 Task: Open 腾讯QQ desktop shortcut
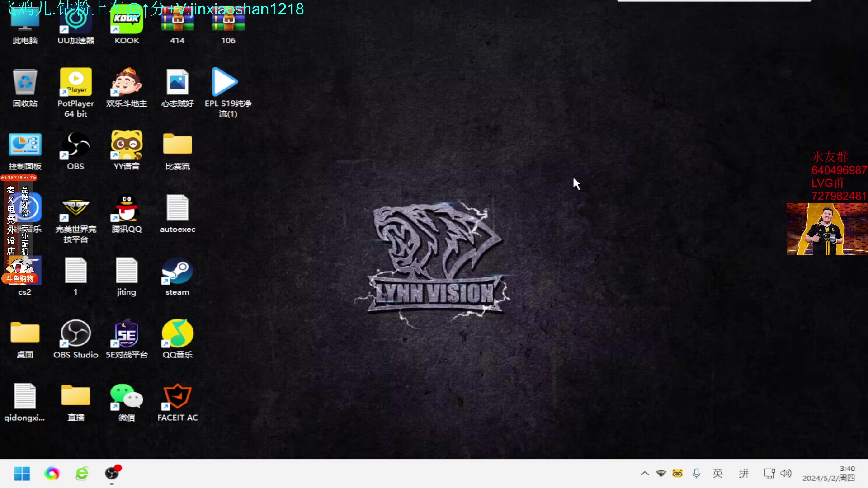[127, 214]
